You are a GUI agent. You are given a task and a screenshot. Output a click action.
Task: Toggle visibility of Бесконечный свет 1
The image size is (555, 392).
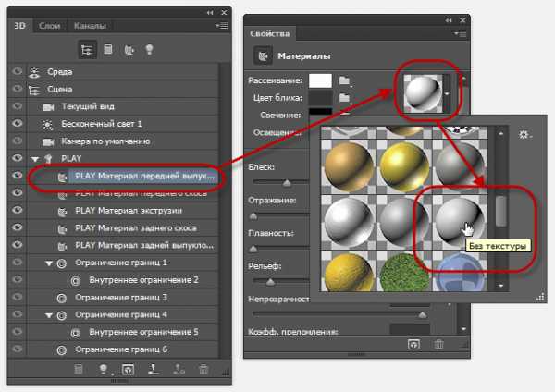(17, 123)
